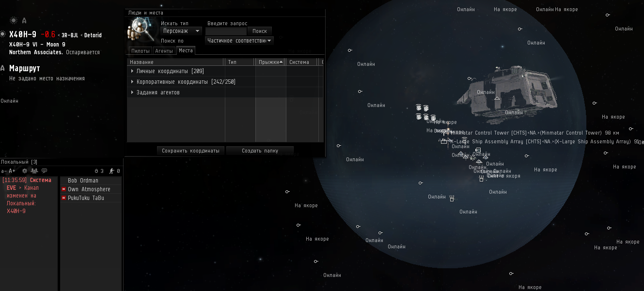Click the Маршрут route heading
The height and width of the screenshot is (291, 644).
(24, 68)
